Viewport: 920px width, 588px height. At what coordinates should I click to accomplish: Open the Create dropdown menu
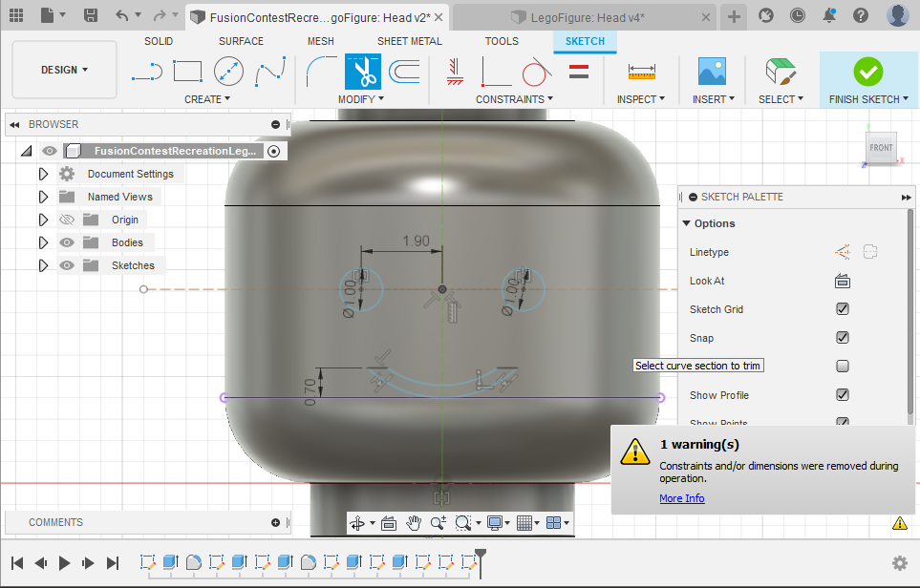click(207, 99)
